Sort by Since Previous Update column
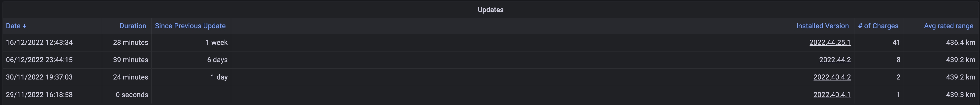This screenshot has height=105, width=980. [190, 26]
